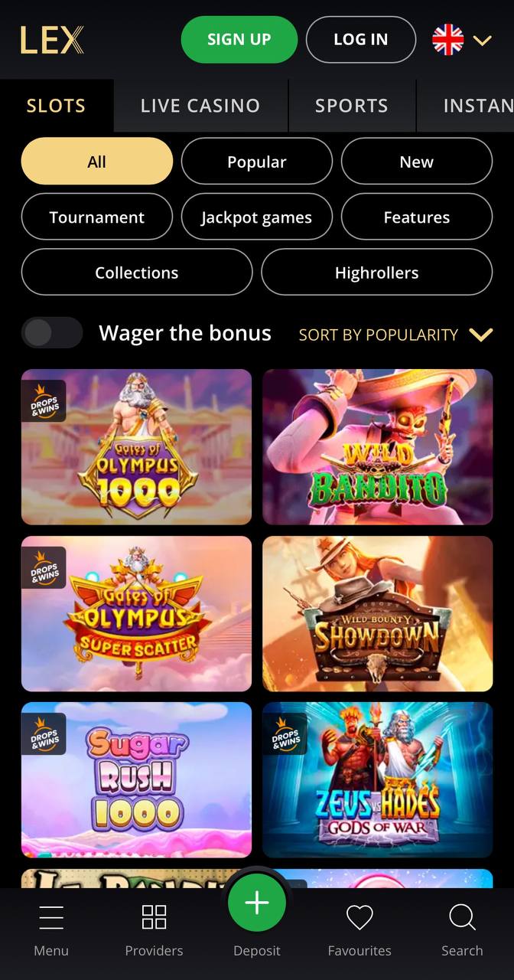Select the Popular filter chip
The height and width of the screenshot is (980, 514).
(257, 162)
